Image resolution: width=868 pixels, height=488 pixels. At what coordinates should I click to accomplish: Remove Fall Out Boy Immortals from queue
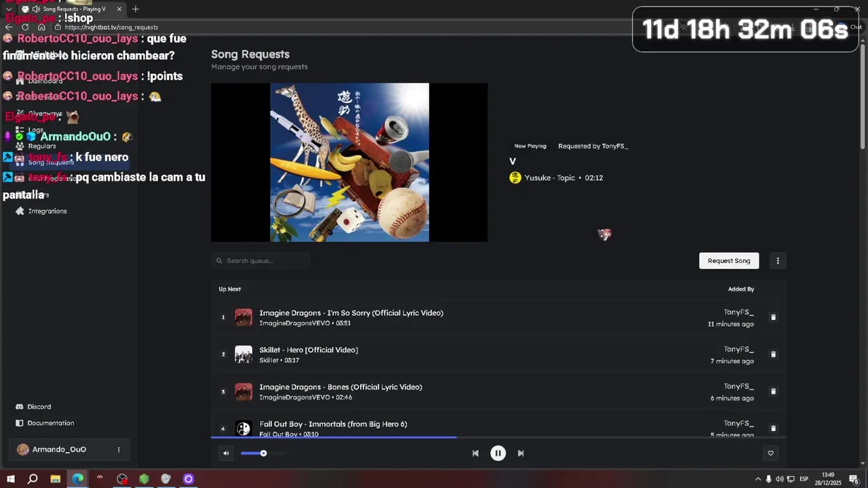(773, 428)
